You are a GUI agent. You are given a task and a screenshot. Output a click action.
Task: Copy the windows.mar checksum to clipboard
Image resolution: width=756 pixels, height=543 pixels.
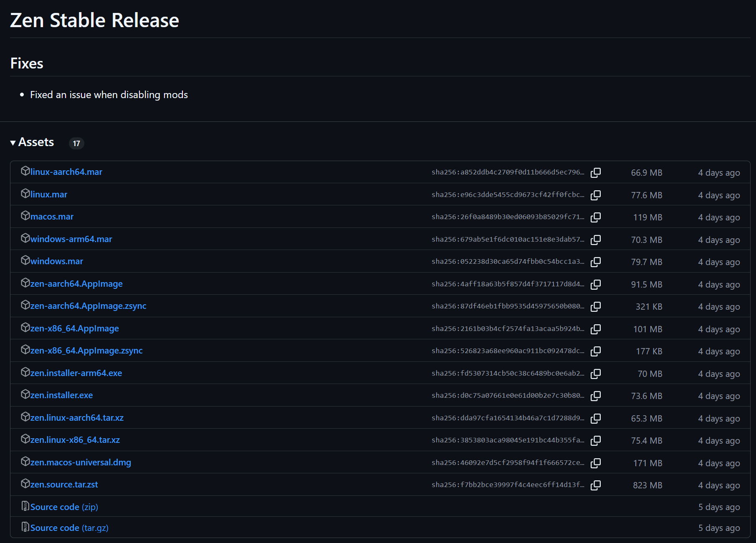596,262
